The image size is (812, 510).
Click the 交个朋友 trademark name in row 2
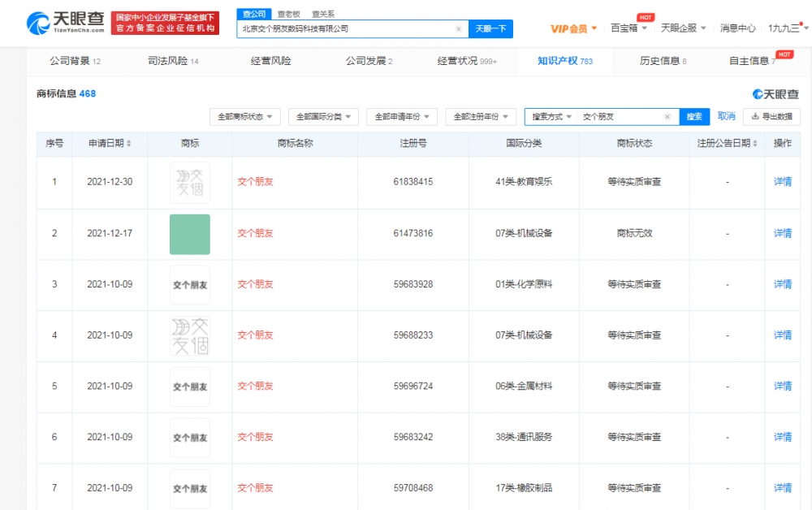255,234
